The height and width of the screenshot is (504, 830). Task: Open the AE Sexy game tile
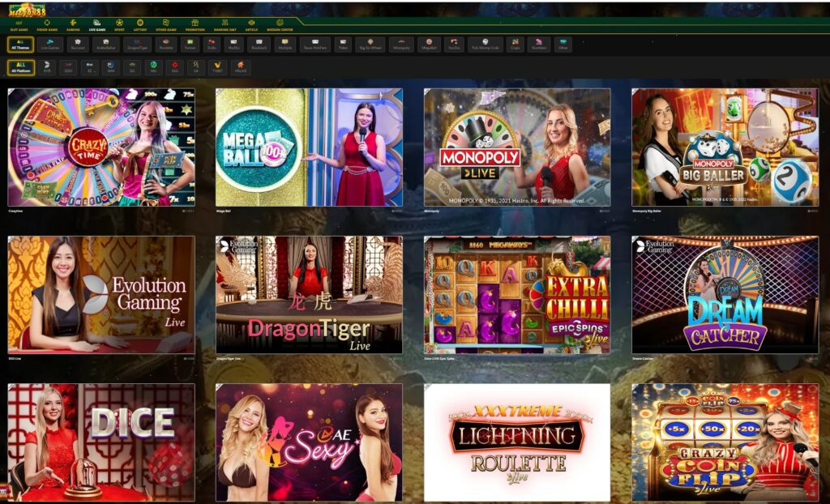click(309, 442)
